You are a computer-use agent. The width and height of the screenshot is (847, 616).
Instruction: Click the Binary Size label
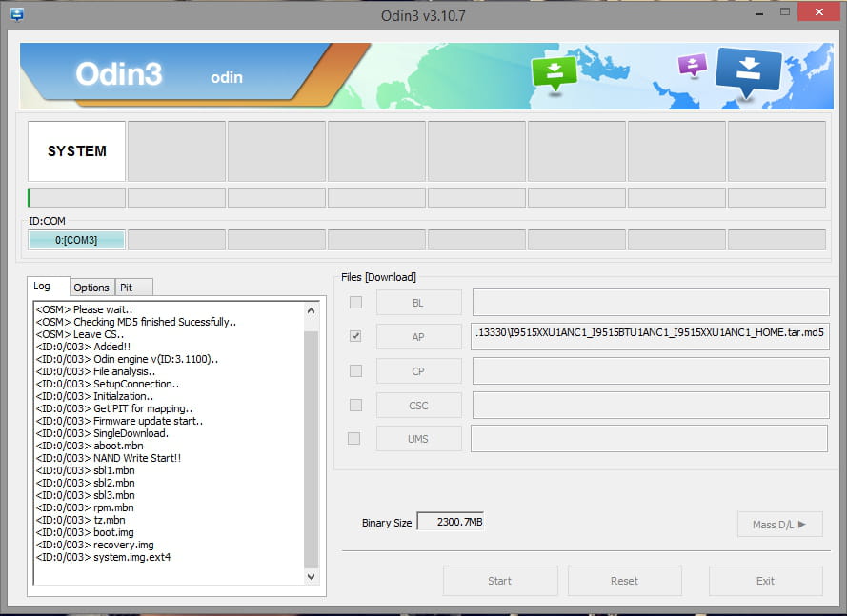click(x=387, y=523)
